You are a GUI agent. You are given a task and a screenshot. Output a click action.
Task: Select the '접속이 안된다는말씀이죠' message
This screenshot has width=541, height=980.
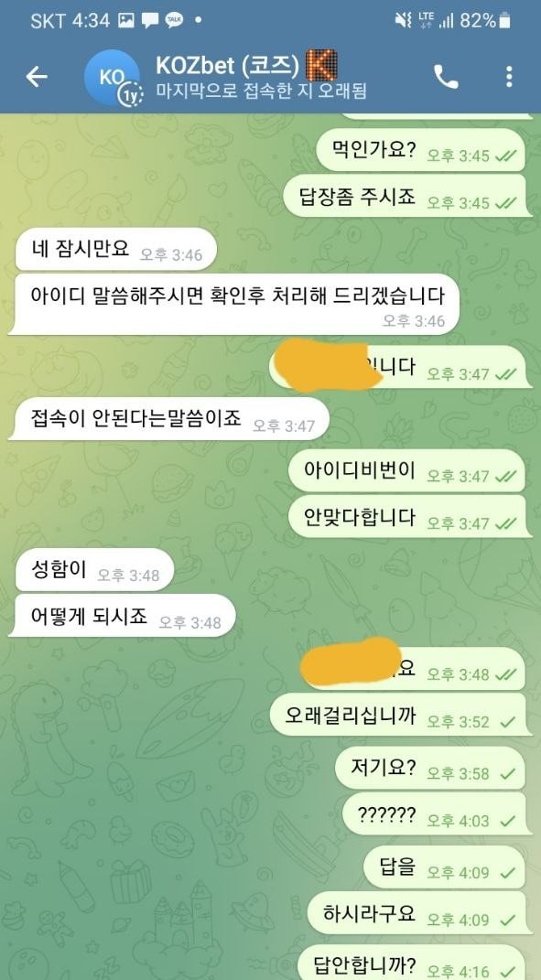[168, 419]
